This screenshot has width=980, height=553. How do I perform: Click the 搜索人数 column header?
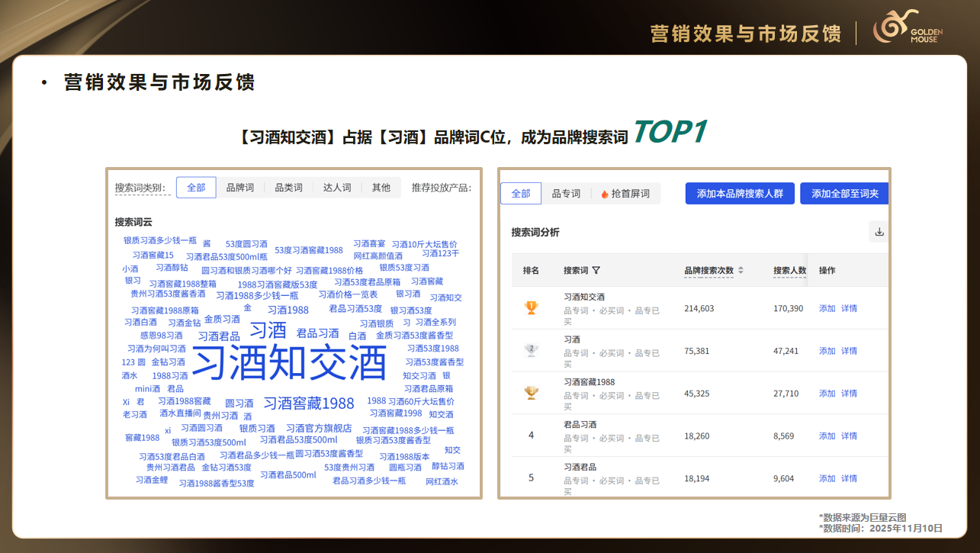pyautogui.click(x=789, y=270)
